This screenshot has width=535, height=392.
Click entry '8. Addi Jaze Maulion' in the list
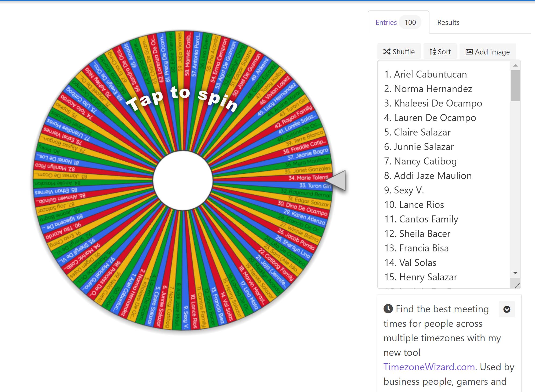[x=428, y=176]
